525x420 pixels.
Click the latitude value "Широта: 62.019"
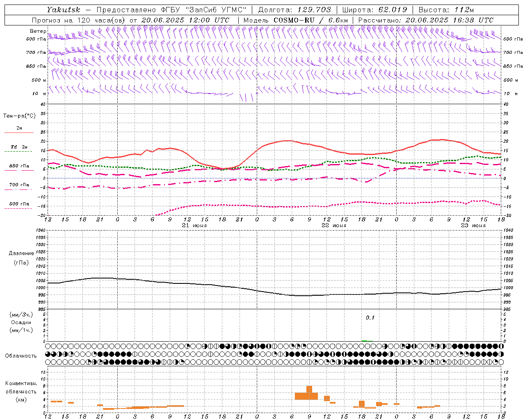pyautogui.click(x=374, y=10)
